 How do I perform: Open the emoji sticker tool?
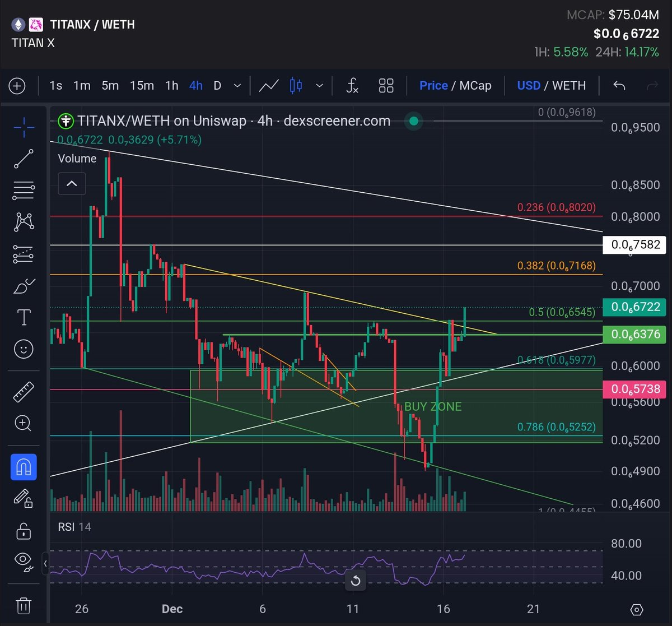click(23, 349)
